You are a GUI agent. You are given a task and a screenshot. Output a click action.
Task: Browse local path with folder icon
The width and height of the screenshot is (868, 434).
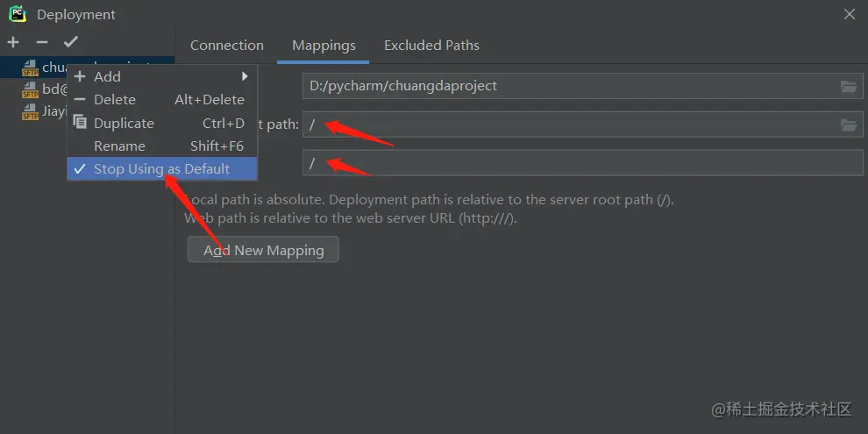(848, 86)
